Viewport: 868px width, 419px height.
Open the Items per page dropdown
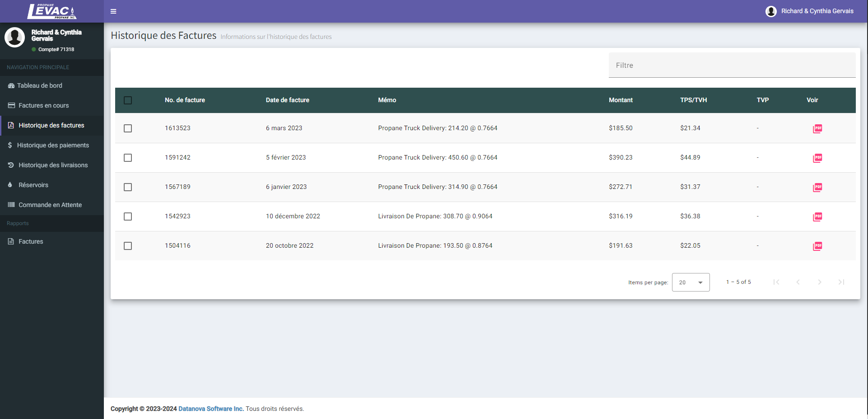(691, 282)
